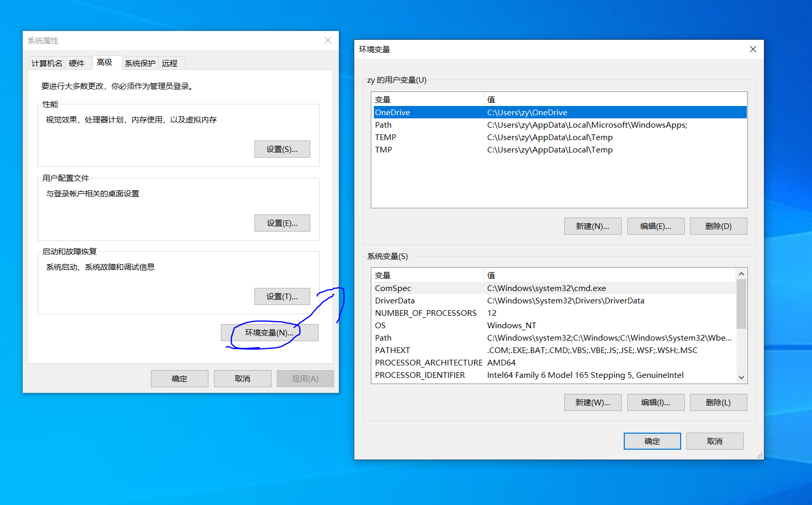Select Path in system variables list
The height and width of the screenshot is (505, 812).
pyautogui.click(x=554, y=338)
